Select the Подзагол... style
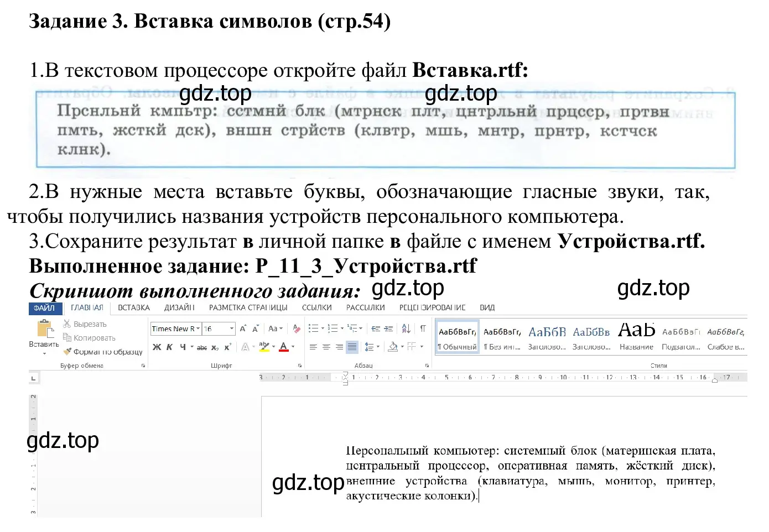 [681, 337]
